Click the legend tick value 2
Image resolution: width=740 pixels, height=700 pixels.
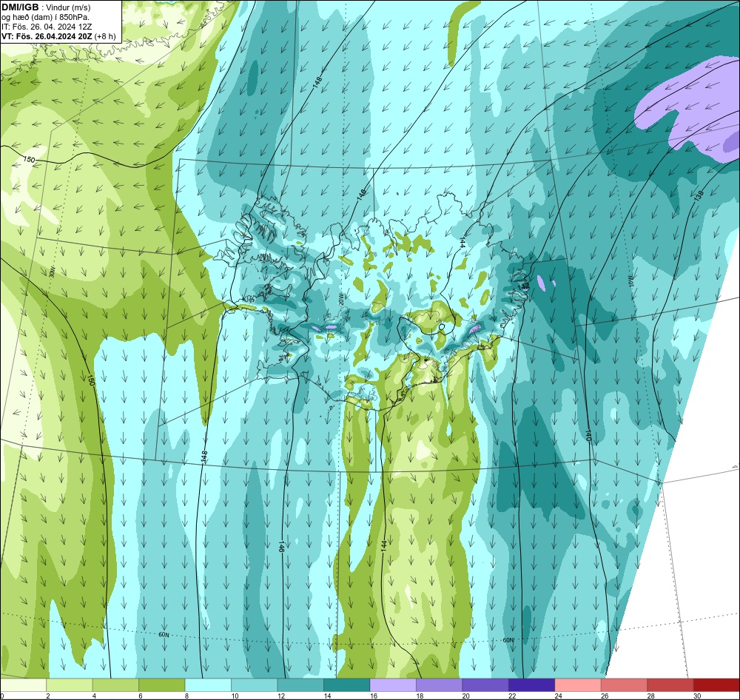point(48,696)
